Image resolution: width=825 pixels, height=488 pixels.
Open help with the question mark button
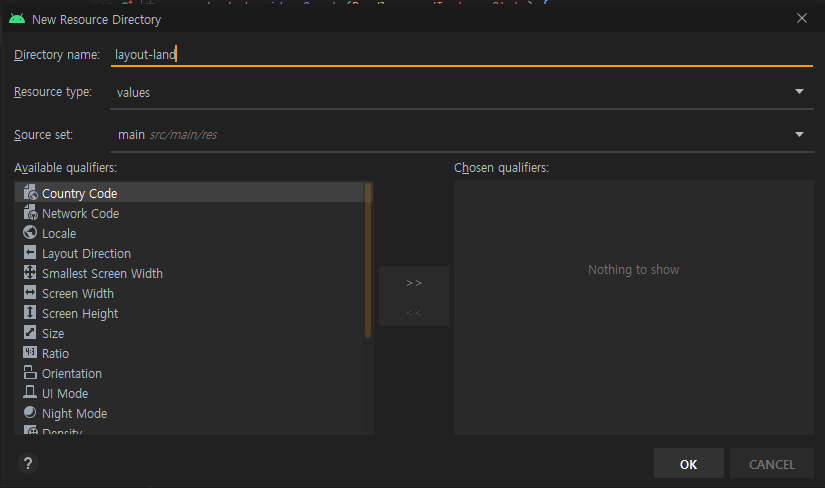[x=28, y=463]
